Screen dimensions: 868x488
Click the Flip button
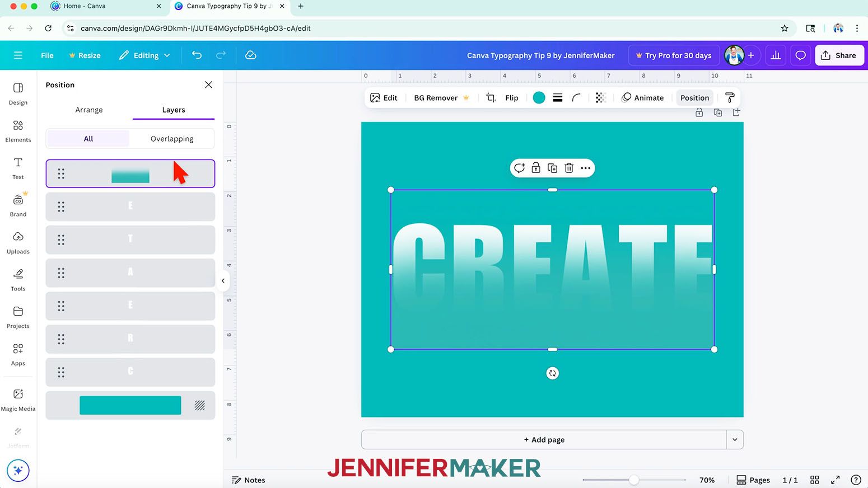(x=512, y=97)
